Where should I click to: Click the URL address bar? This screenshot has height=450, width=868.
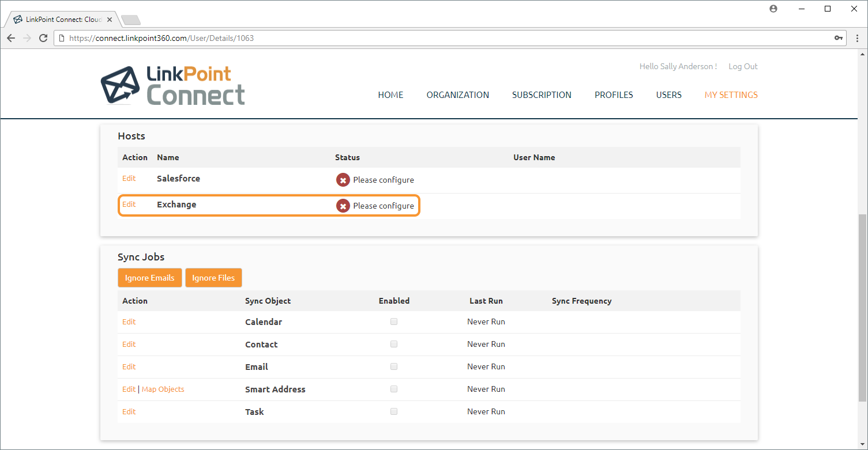[x=450, y=38]
